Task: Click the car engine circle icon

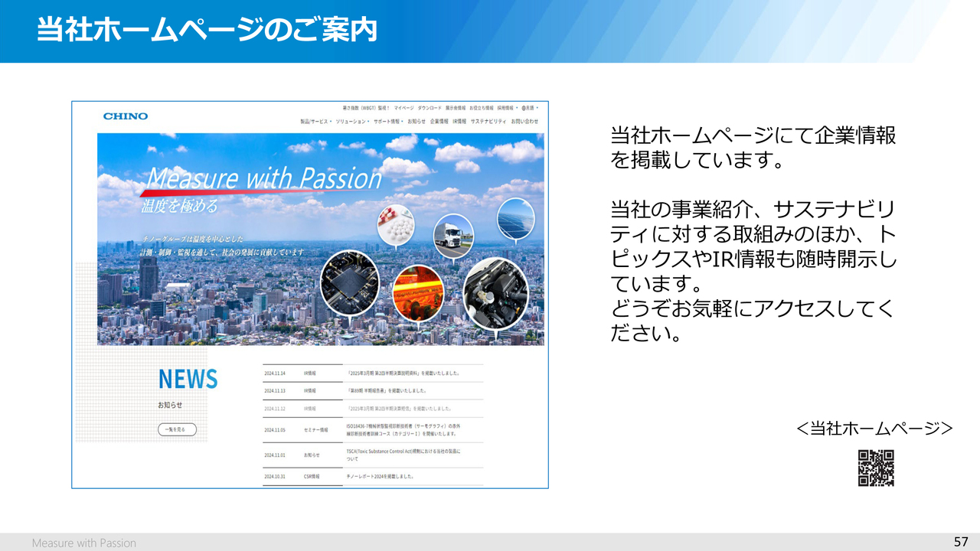Action: [x=495, y=289]
